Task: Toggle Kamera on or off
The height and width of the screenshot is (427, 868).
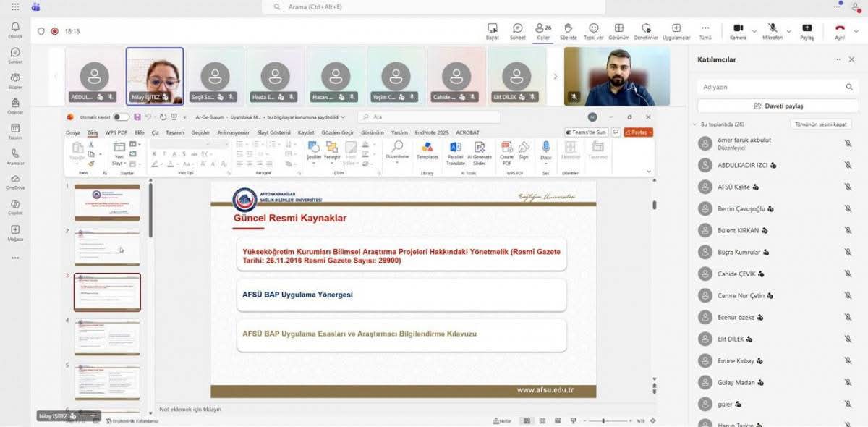Action: point(738,30)
